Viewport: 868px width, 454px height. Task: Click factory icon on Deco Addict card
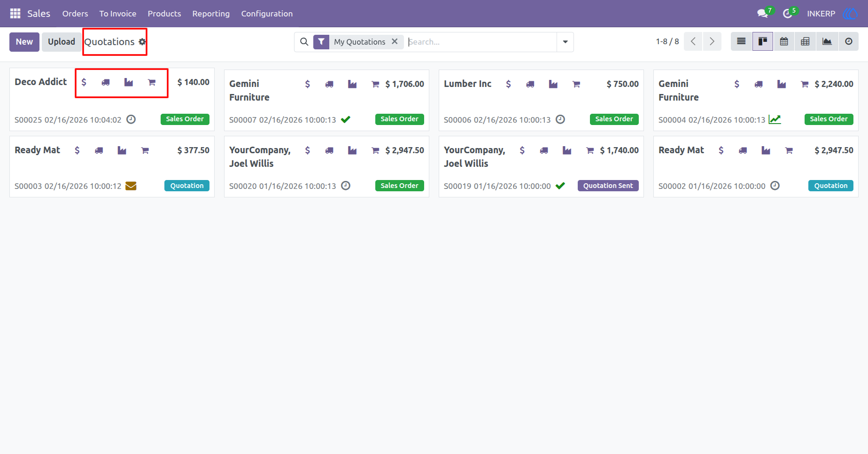coord(129,82)
